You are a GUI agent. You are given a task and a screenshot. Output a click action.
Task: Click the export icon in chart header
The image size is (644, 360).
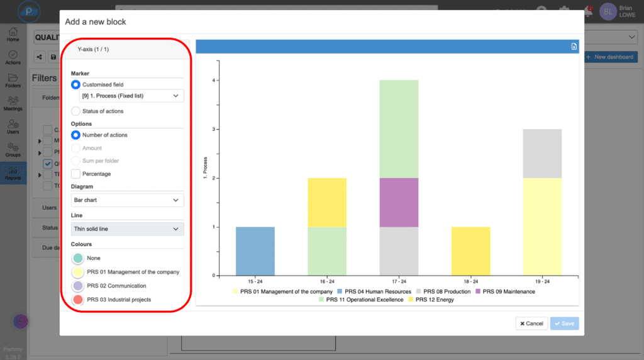click(x=574, y=47)
